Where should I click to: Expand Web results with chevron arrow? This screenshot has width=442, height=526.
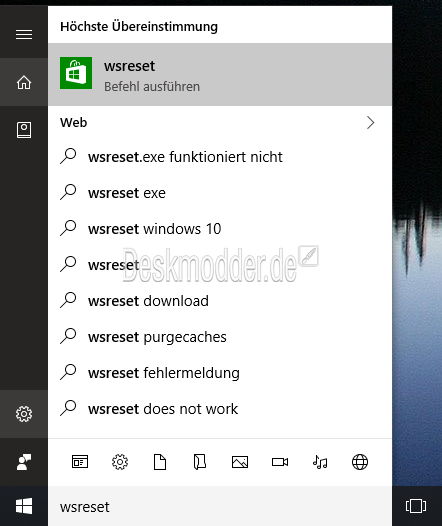pyautogui.click(x=371, y=123)
